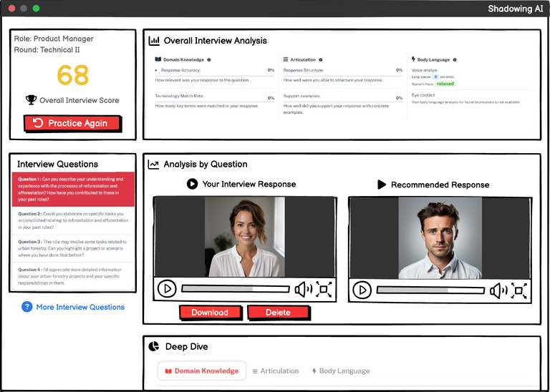Fullscreen your interview response video

(324, 290)
